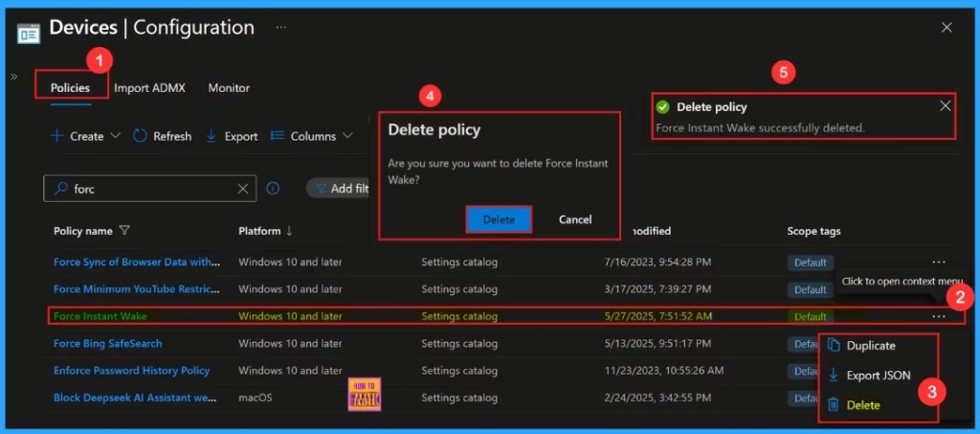This screenshot has width=980, height=434.
Task: Refresh the policy list
Action: click(163, 136)
